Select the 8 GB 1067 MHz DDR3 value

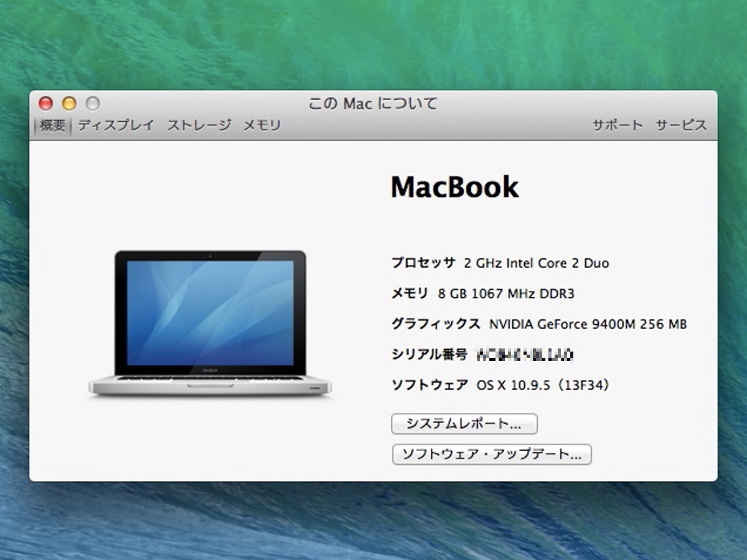click(506, 294)
